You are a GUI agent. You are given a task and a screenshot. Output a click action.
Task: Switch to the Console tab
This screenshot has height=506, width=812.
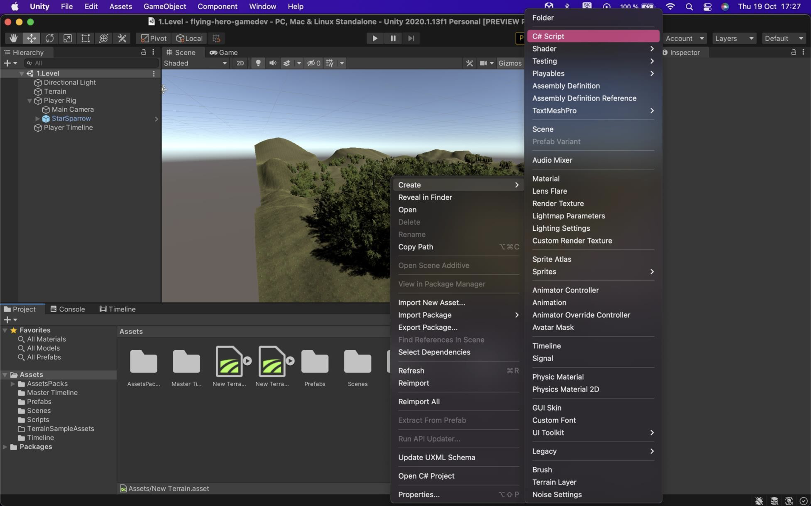68,309
